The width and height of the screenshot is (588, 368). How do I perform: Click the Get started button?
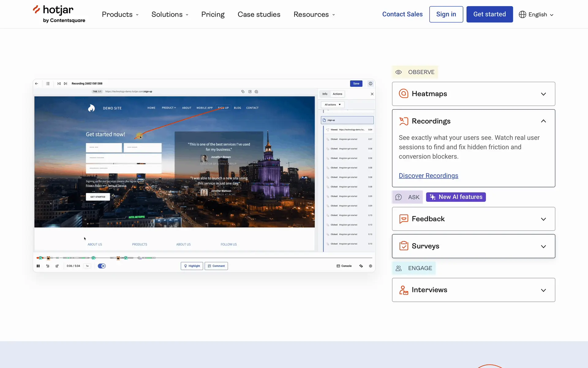click(x=489, y=14)
